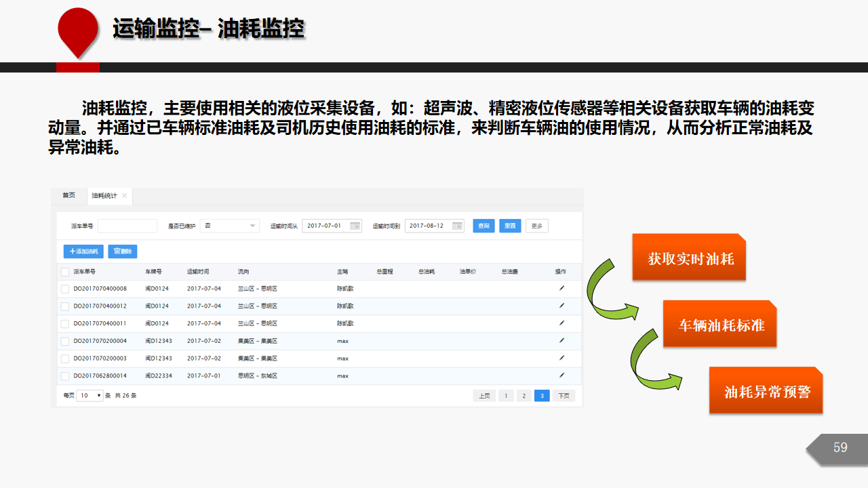Click the 流向 column header
Viewport: 868px width, 488px height.
click(243, 271)
